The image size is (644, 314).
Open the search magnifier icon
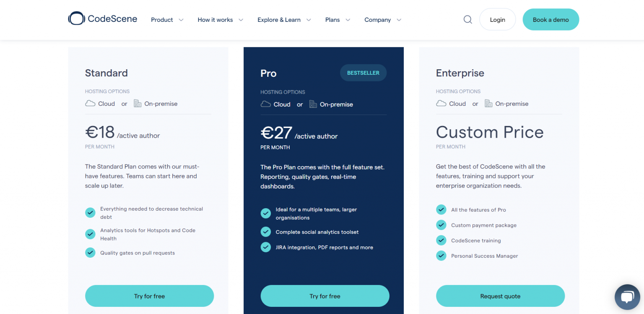467,20
